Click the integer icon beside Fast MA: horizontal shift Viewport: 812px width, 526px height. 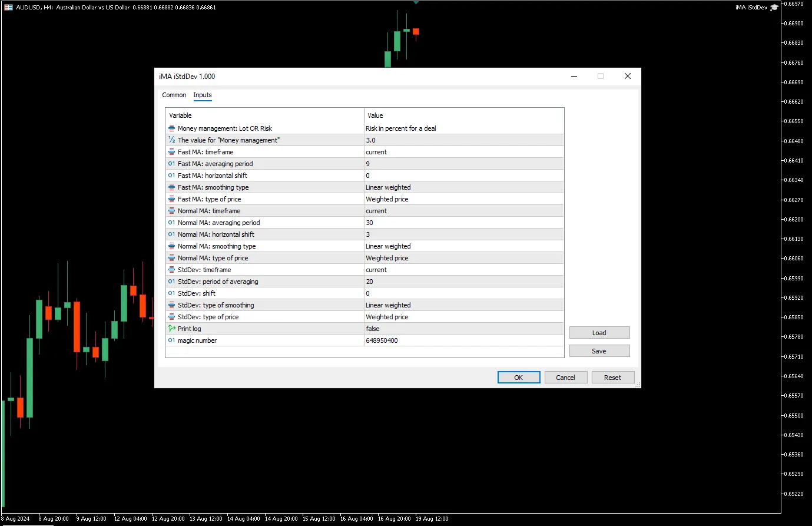click(x=171, y=176)
